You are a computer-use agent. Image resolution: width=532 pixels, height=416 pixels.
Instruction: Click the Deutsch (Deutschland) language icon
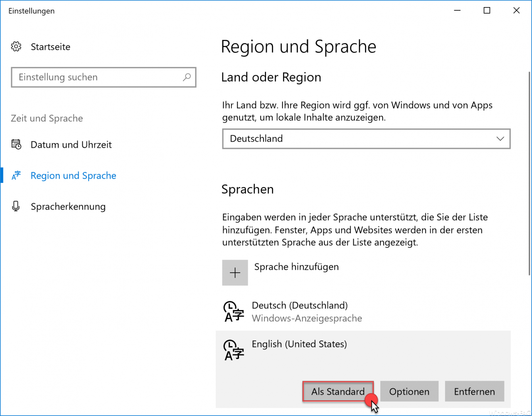[x=234, y=312]
